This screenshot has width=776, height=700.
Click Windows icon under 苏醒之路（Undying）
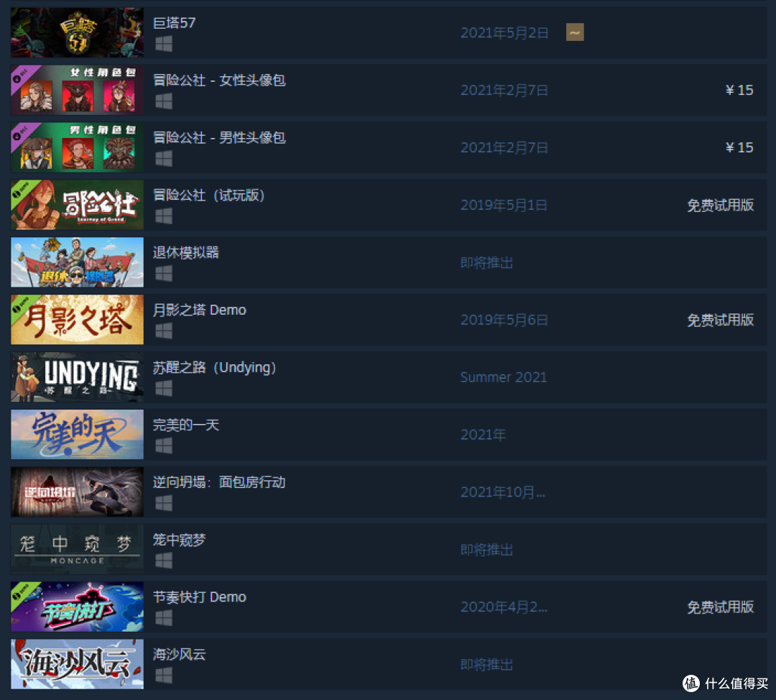click(x=164, y=389)
